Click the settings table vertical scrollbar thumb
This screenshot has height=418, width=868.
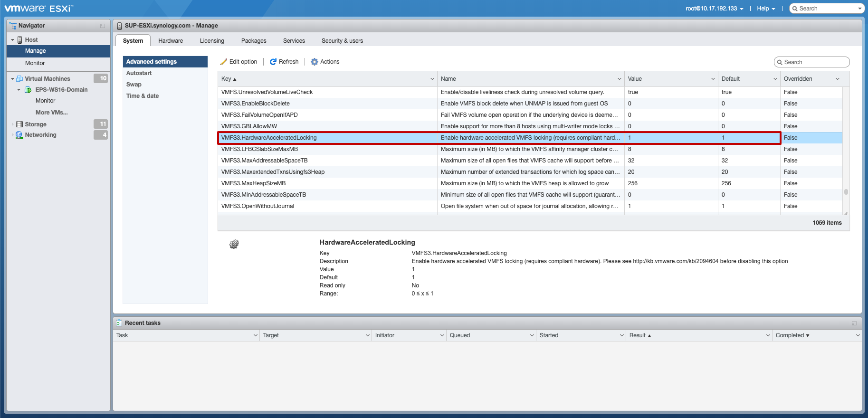coord(846,192)
